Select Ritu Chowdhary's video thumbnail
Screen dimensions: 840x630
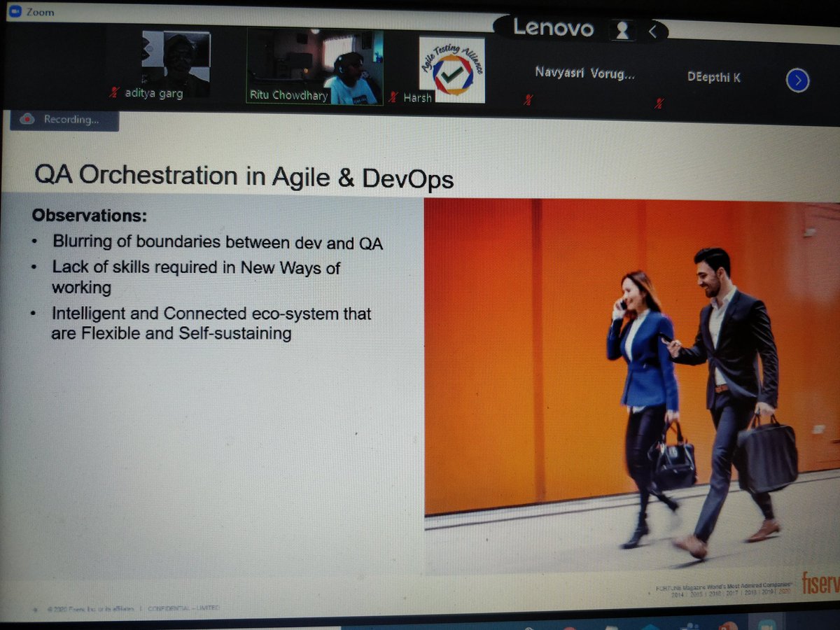[x=315, y=67]
